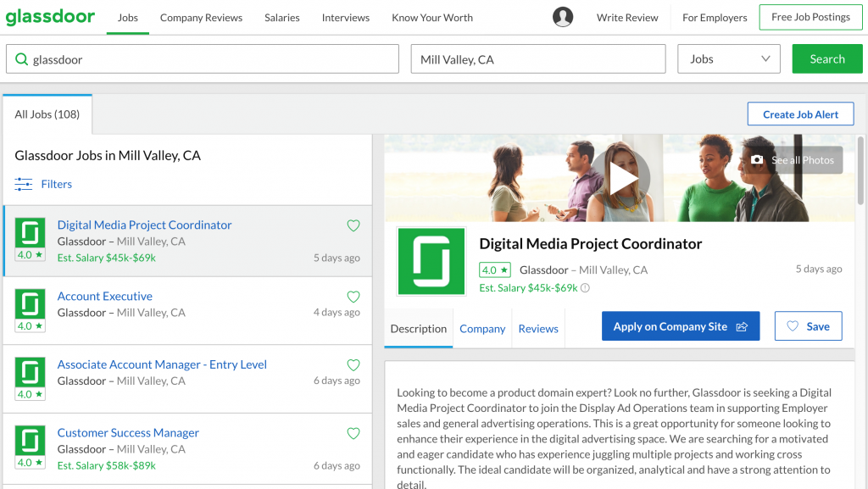Toggle heart on Account Executive listing
The image size is (868, 489).
pyautogui.click(x=353, y=297)
